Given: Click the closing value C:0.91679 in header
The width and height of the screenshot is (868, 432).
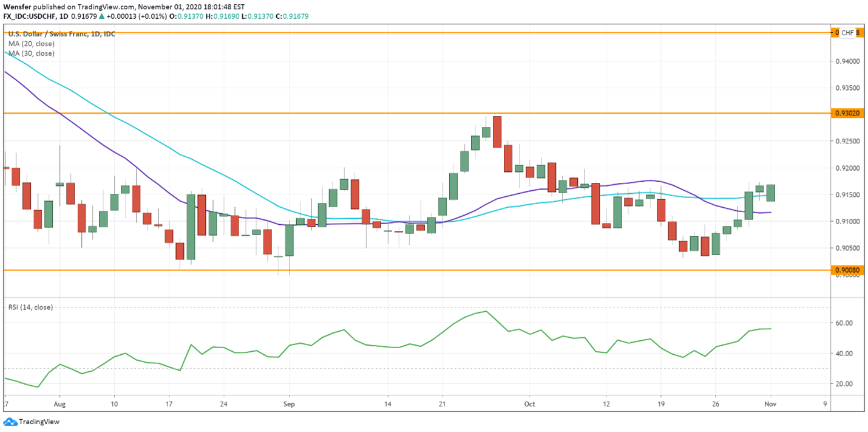Looking at the screenshot, I should 294,16.
